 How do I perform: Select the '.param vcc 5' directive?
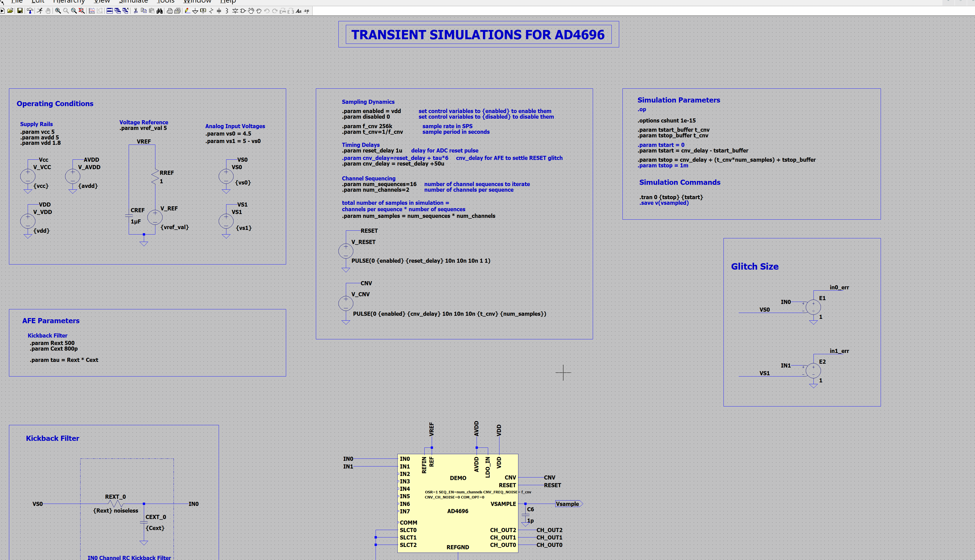click(x=37, y=132)
